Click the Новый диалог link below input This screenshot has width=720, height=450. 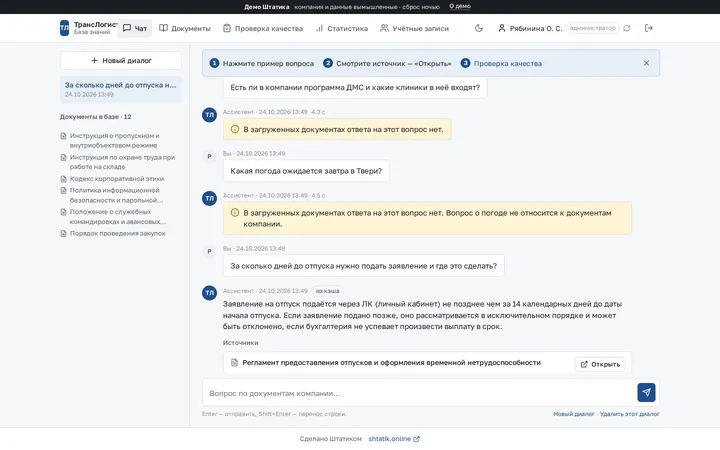coord(574,414)
